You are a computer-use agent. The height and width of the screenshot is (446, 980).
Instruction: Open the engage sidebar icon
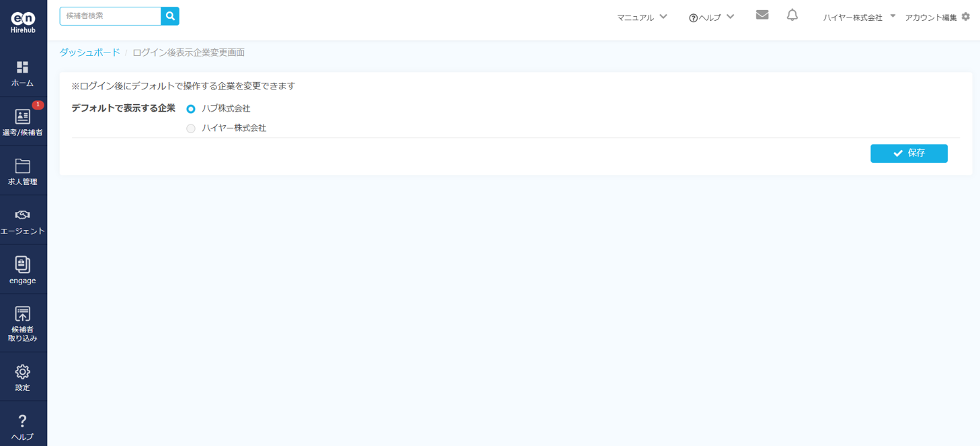click(23, 265)
